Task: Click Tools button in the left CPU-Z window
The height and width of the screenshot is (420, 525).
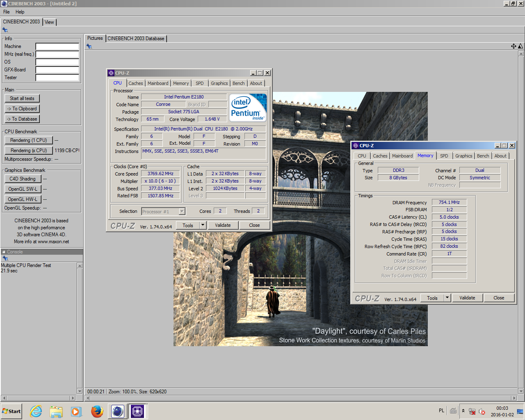Action: (x=188, y=225)
